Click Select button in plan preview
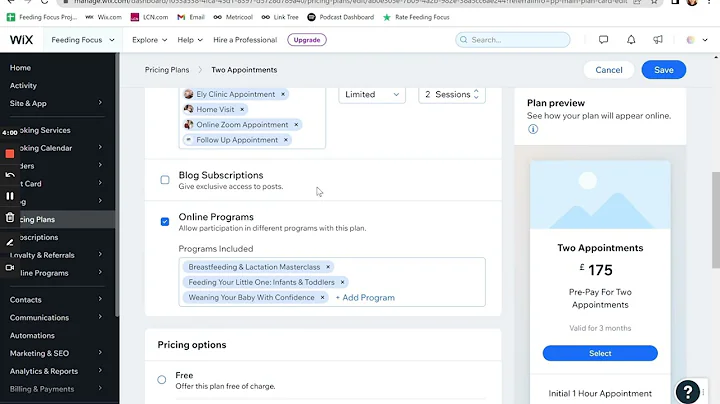The height and width of the screenshot is (404, 720). 600,353
